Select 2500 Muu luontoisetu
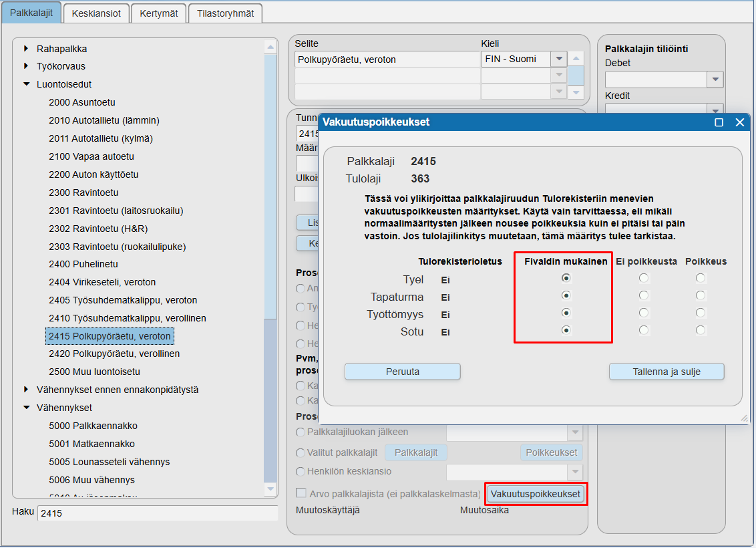The image size is (756, 548). pyautogui.click(x=95, y=372)
